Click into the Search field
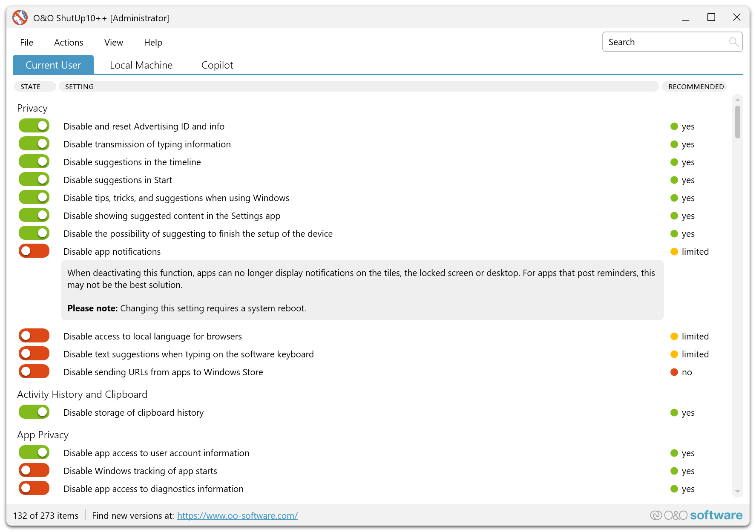Screen dimensions: 756x532 664,42
